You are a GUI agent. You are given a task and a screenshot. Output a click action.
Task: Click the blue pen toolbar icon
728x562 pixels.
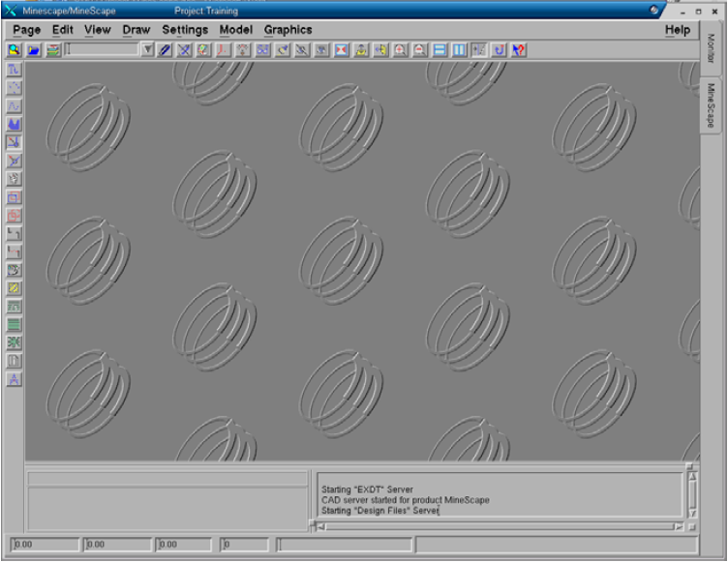[x=165, y=49]
